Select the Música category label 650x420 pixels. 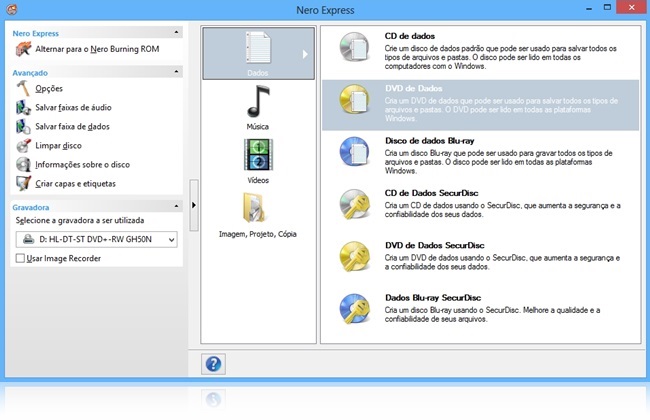point(258,126)
